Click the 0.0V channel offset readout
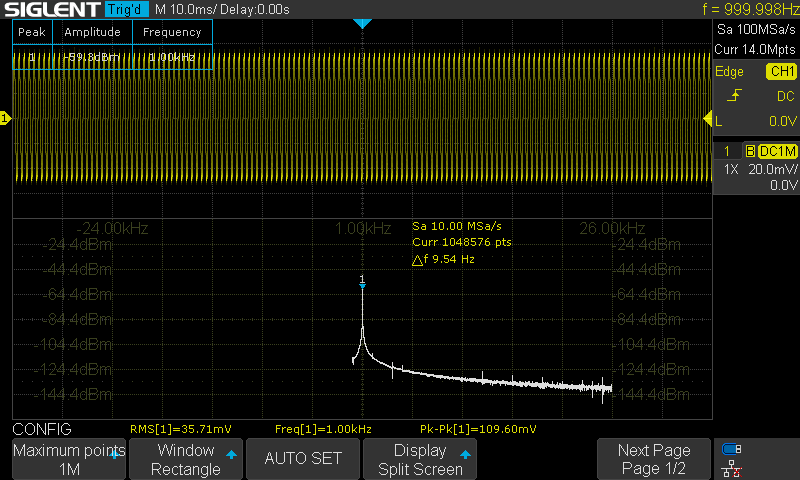The height and width of the screenshot is (480, 800). [x=783, y=185]
